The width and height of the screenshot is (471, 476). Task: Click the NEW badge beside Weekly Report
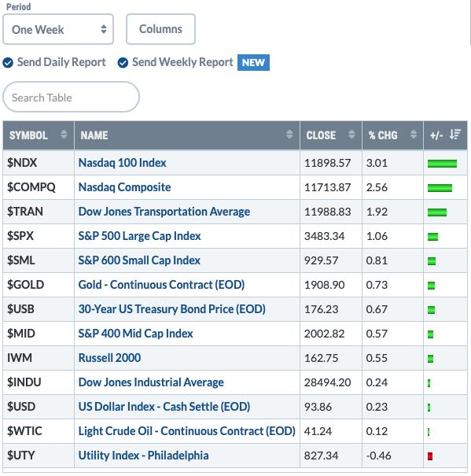[x=253, y=62]
